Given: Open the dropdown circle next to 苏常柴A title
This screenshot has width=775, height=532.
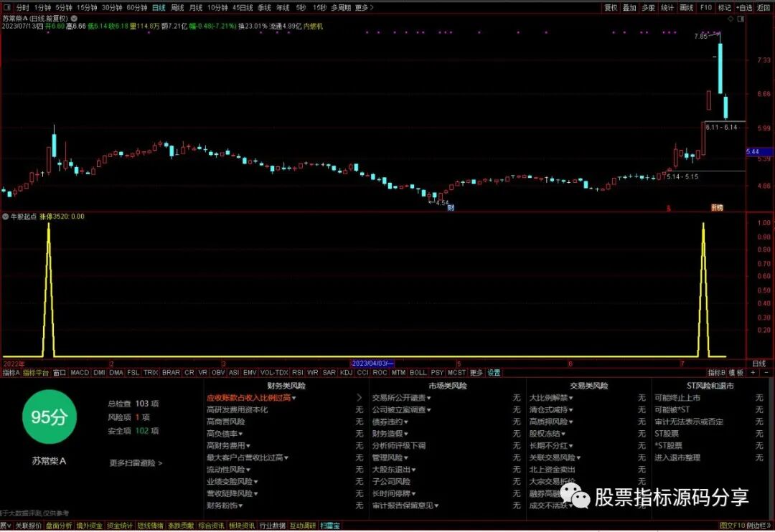Looking at the screenshot, I should coord(74,18).
